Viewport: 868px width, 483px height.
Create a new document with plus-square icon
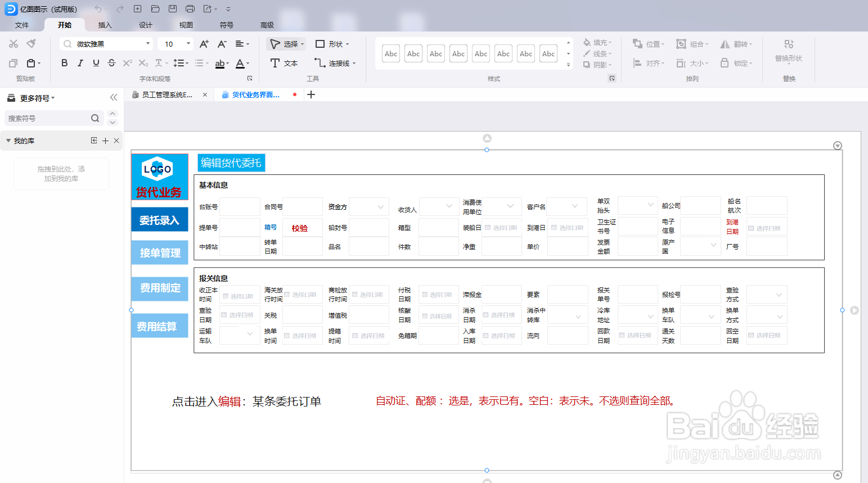[x=137, y=9]
